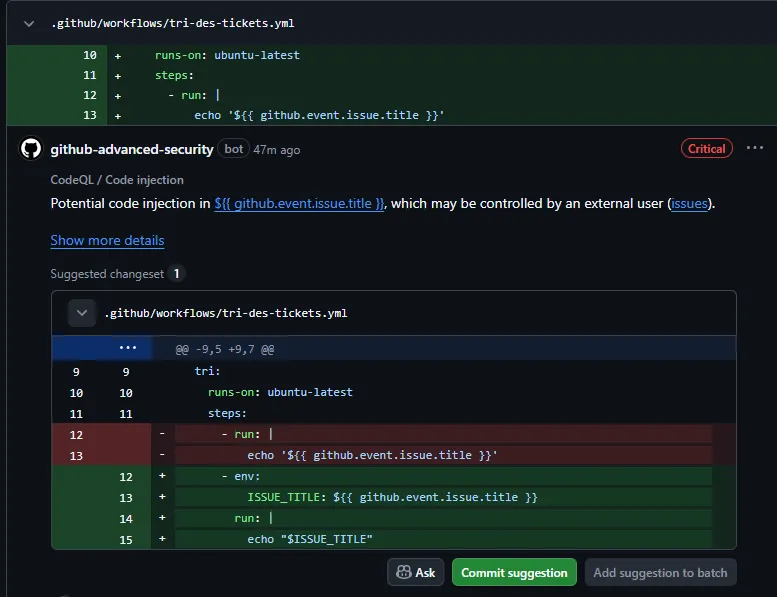
Task: Follow the ${{ github.event.issue.title }} link
Action: pyautogui.click(x=299, y=203)
